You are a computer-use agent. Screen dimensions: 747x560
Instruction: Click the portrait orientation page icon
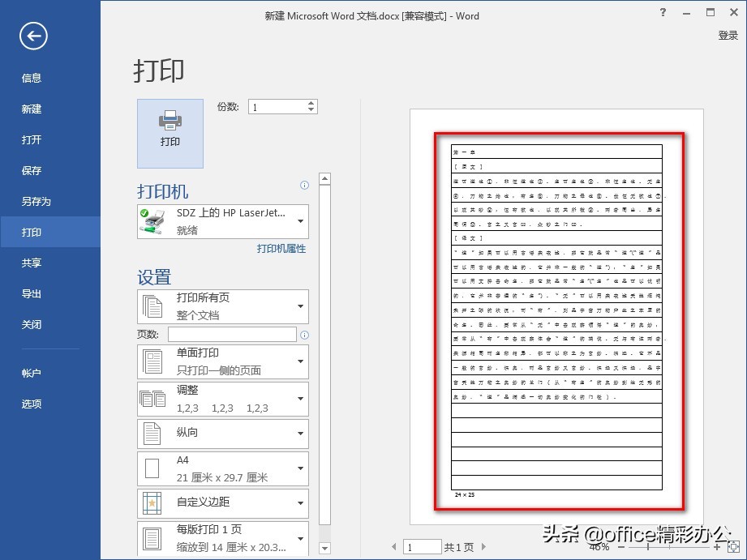(x=152, y=434)
